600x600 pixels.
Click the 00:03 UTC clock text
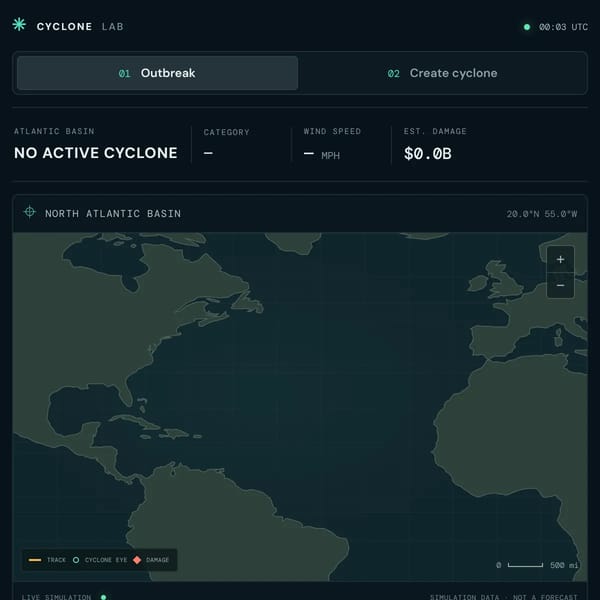tap(563, 27)
